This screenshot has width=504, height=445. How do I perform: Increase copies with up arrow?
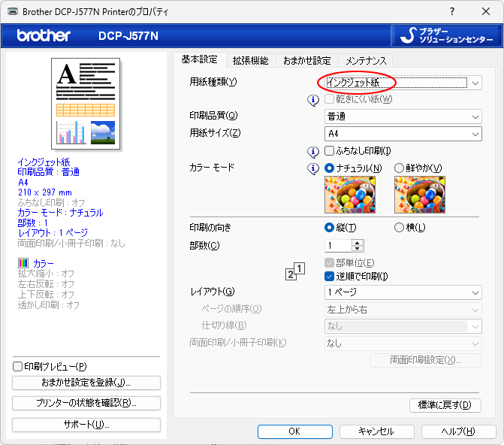[357, 243]
